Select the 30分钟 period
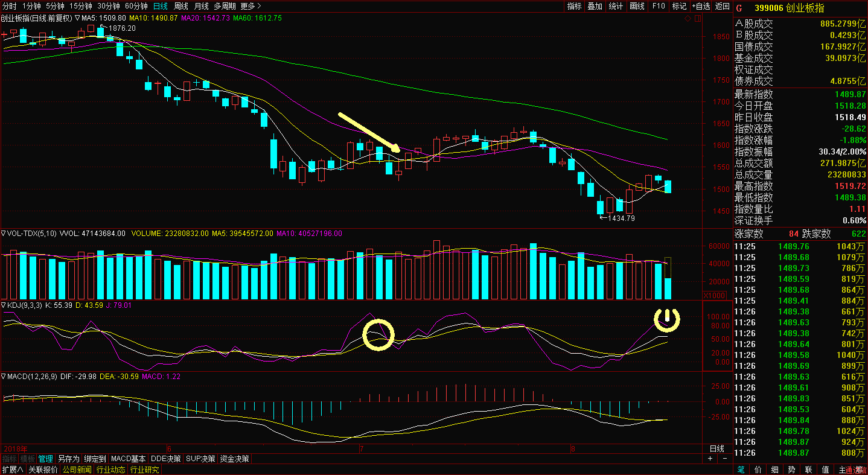Screen dimensions: 868x475 coord(108,6)
